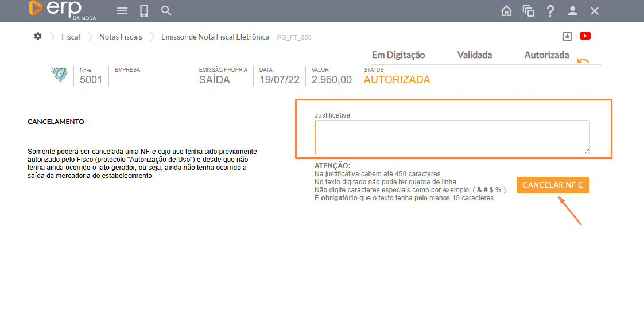Click the settings gear in breadcrumb

tap(38, 36)
